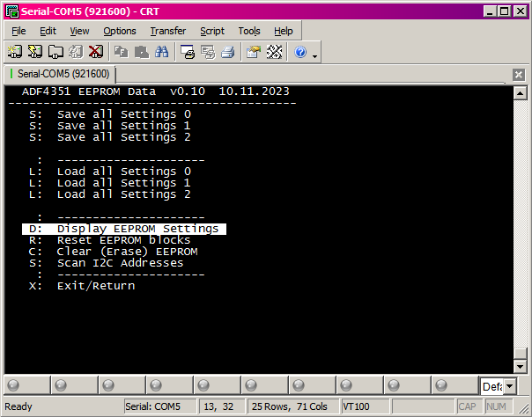The height and width of the screenshot is (417, 532).
Task: Click the Keymap Editor toolbar icon
Action: 274,52
